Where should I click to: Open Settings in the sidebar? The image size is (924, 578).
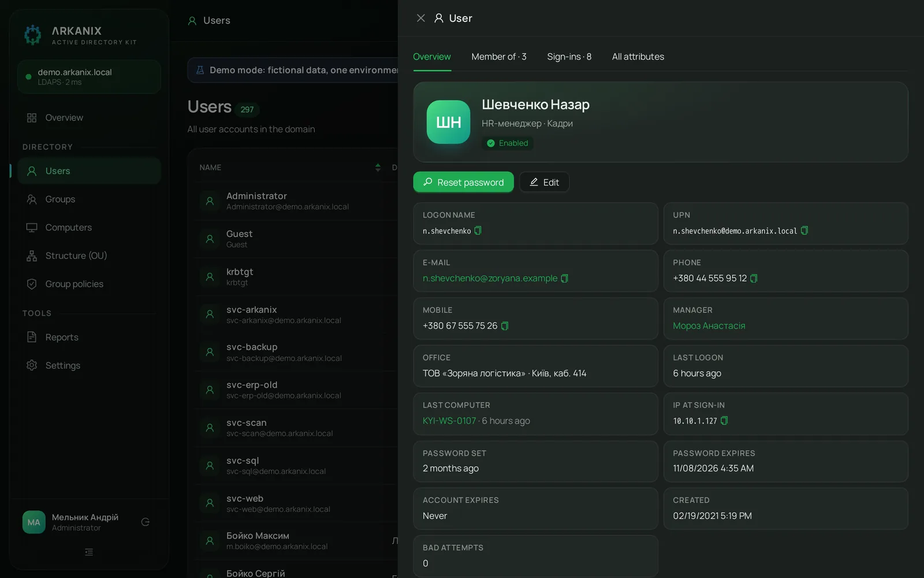pyautogui.click(x=89, y=365)
